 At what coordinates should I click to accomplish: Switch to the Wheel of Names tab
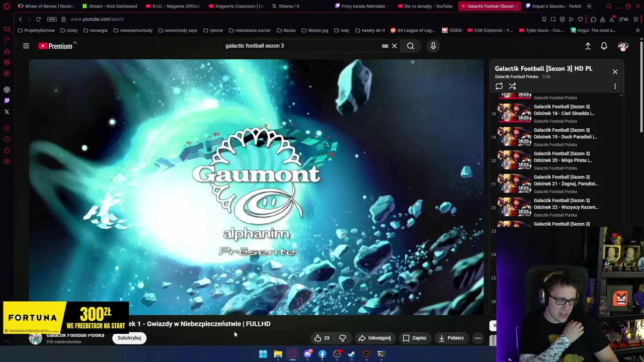point(45,6)
